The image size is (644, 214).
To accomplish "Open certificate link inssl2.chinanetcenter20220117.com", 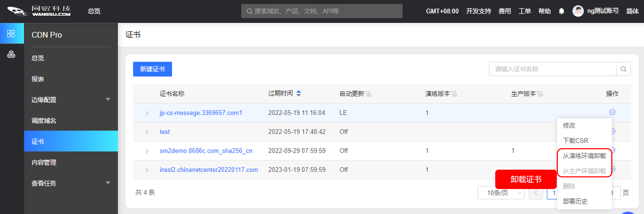I will pyautogui.click(x=209, y=170).
